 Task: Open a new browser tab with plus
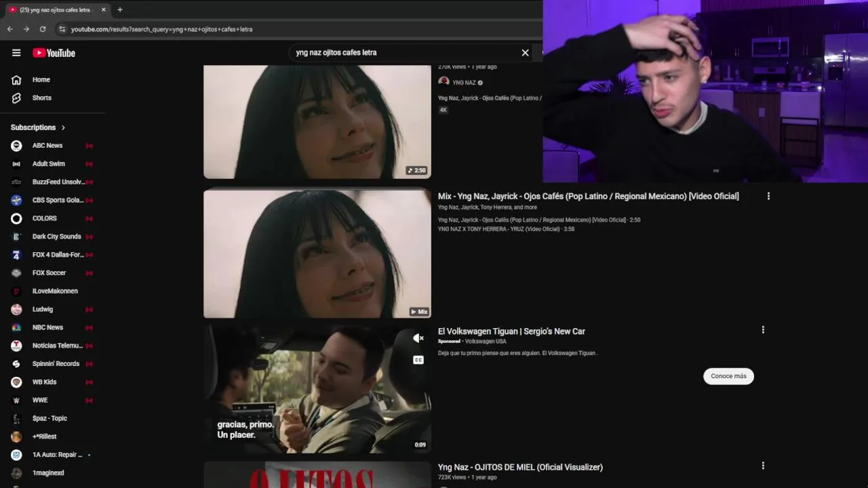pyautogui.click(x=120, y=9)
